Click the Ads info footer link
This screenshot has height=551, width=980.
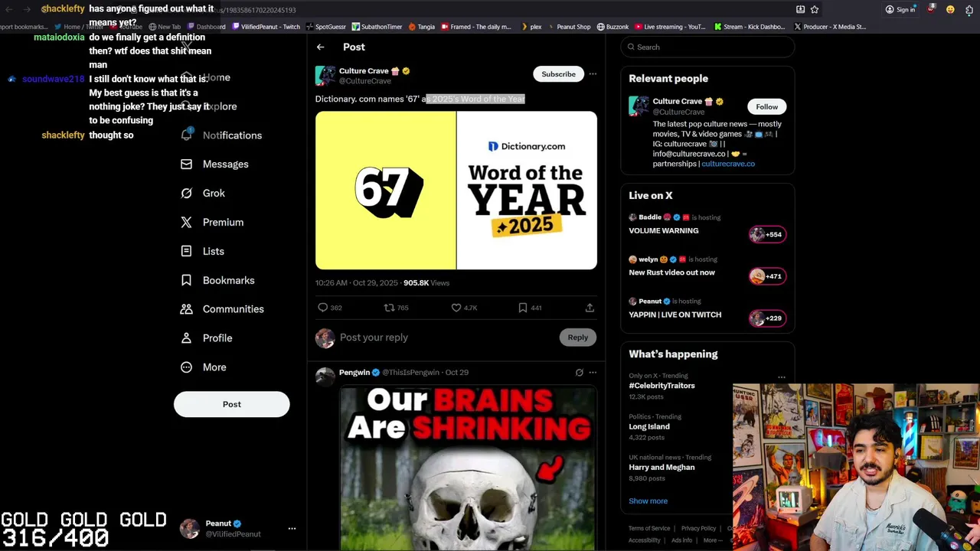(x=681, y=540)
